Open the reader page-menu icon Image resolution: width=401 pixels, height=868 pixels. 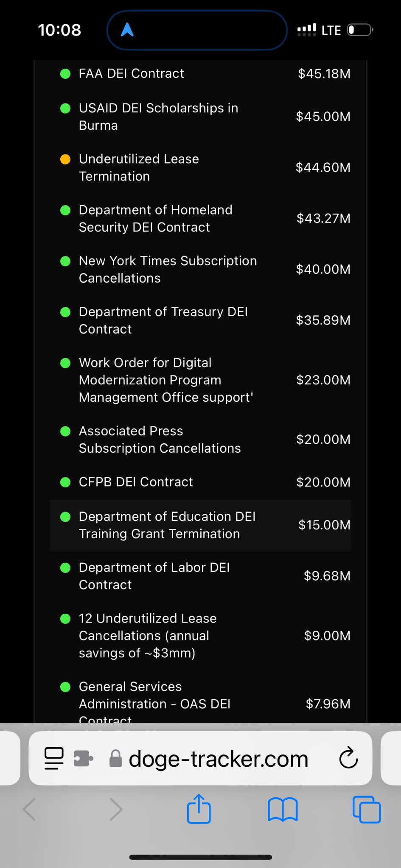54,758
